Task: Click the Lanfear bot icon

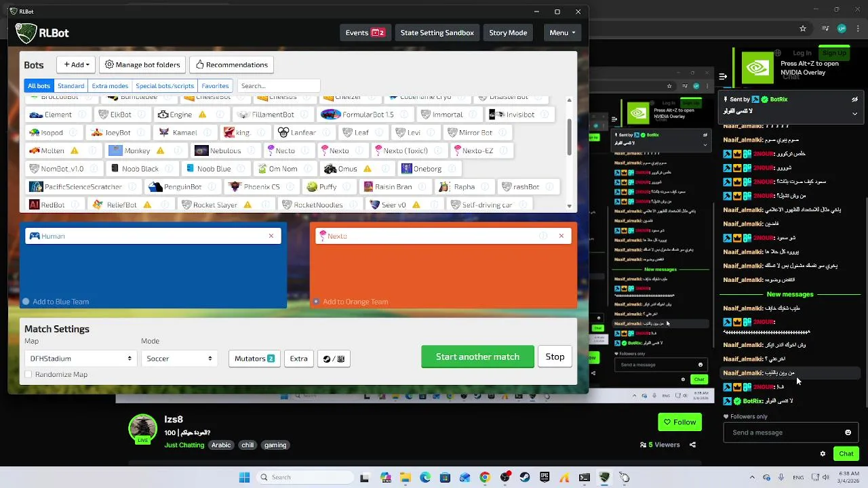Action: pos(283,133)
